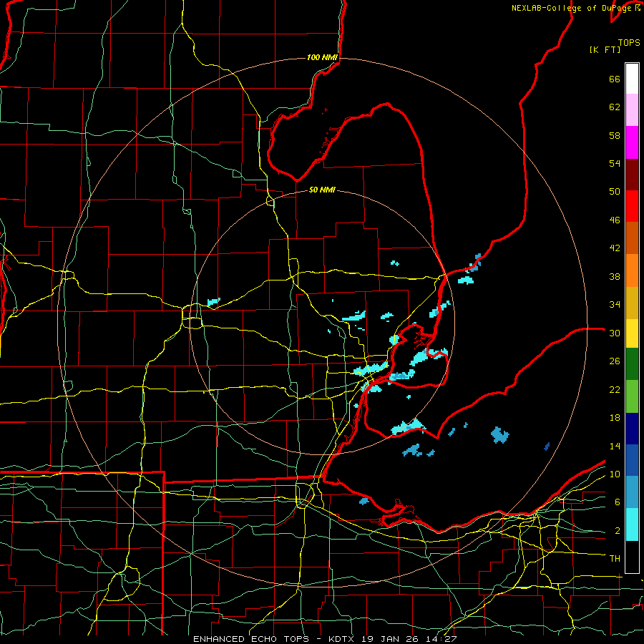The height and width of the screenshot is (644, 644).
Task: Select the magenta legend color swatch
Action: (632, 142)
